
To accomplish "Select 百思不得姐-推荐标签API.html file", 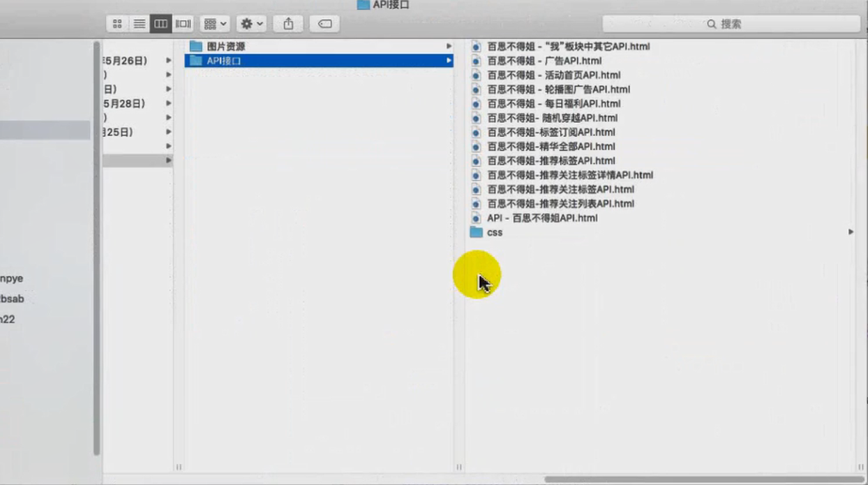I will coord(551,161).
